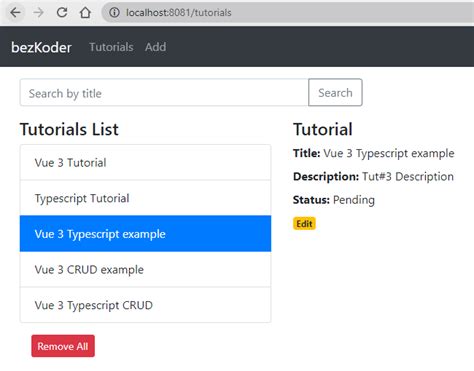Select Typescript Tutorial in the list
The image size is (474, 371).
(145, 198)
